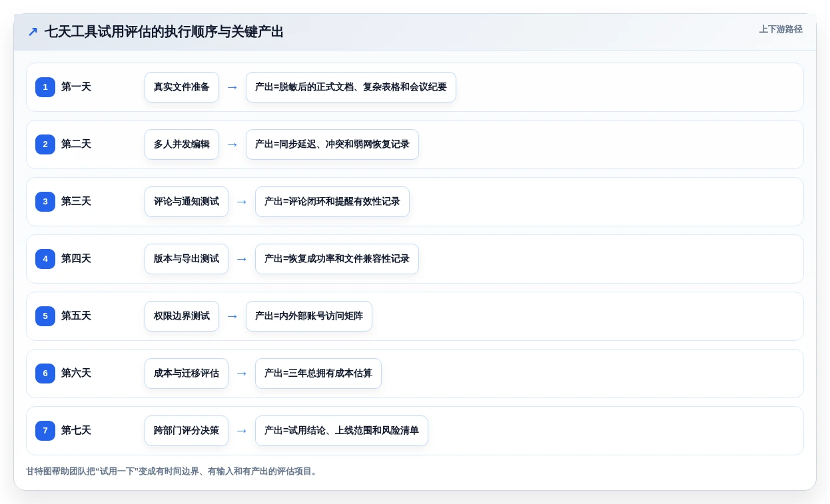Image resolution: width=830 pixels, height=504 pixels.
Task: Open the 产出=同步延迟、冲突和弱网恢复记录 box
Action: click(x=332, y=144)
